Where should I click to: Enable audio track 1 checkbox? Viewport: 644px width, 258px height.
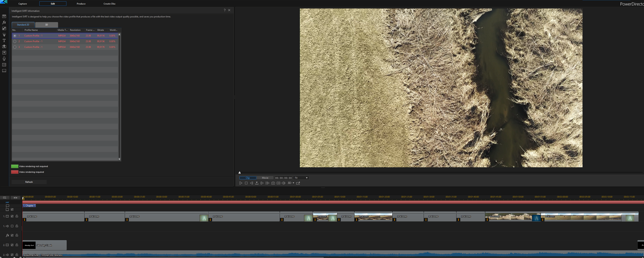tap(12, 226)
